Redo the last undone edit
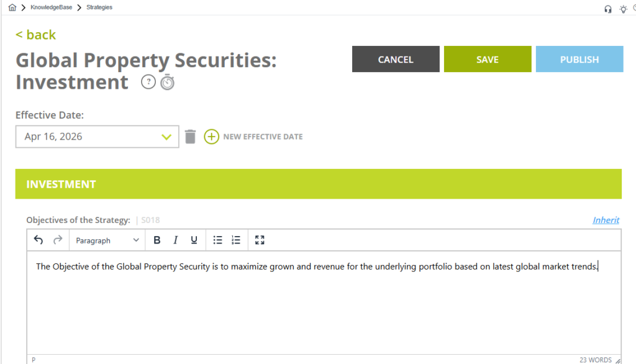The width and height of the screenshot is (636, 364). pos(57,240)
